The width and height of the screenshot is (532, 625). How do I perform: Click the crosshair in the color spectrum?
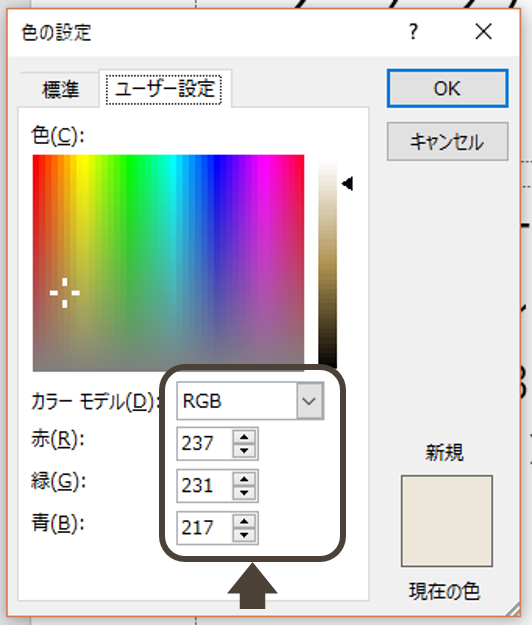[x=65, y=293]
